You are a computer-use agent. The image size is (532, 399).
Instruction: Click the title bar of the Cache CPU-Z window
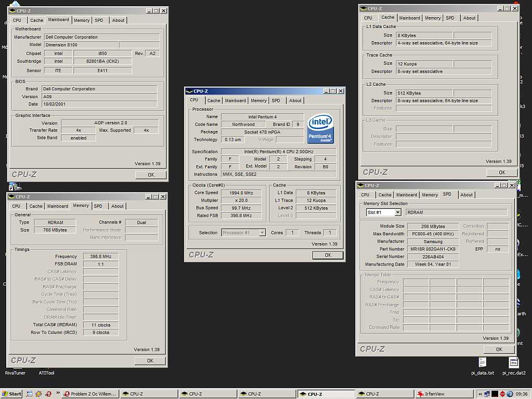click(439, 8)
